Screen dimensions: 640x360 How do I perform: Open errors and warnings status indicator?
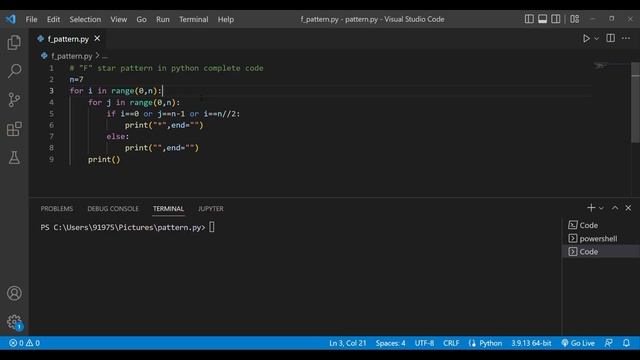pos(24,343)
